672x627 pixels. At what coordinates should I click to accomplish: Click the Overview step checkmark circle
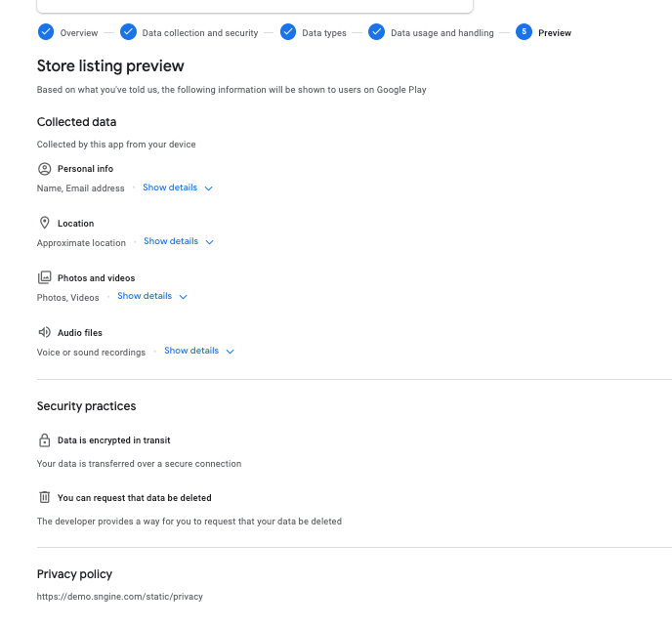tap(46, 32)
